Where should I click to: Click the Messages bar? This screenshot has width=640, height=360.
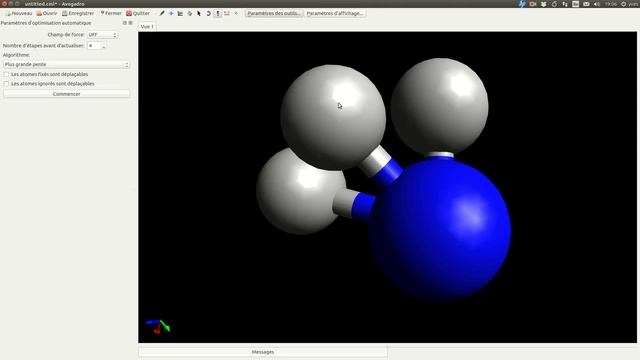click(x=263, y=352)
